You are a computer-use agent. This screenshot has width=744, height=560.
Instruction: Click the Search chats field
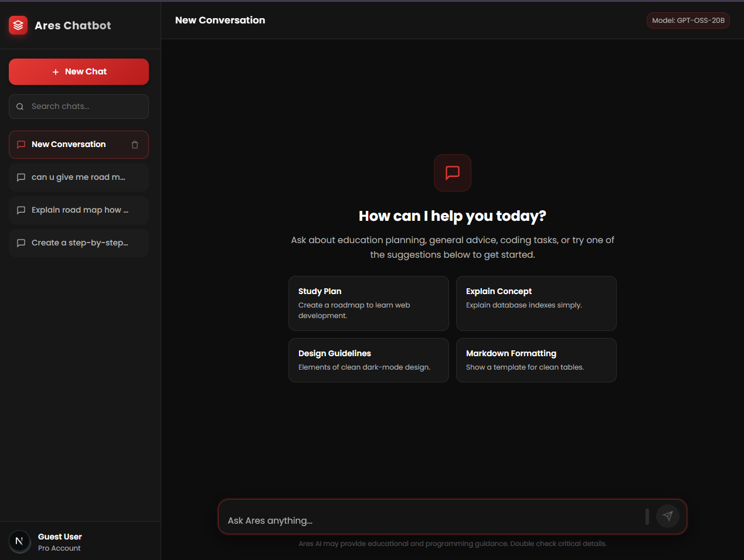pos(79,107)
